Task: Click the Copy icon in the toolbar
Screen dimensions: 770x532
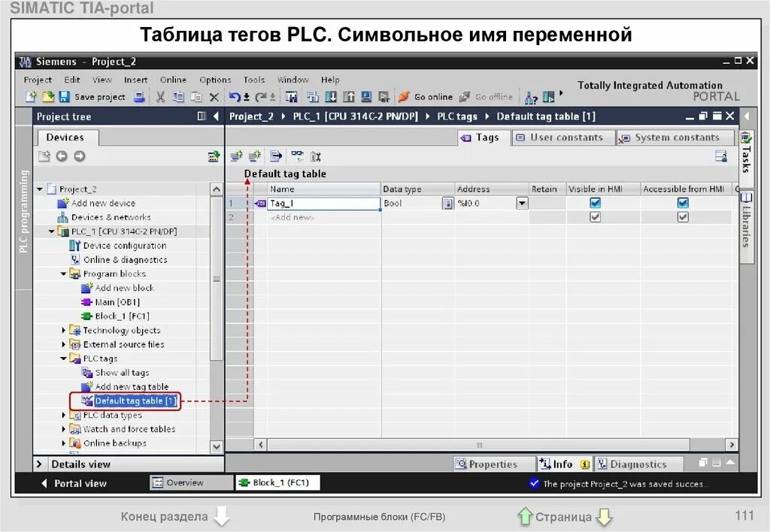Action: point(178,97)
